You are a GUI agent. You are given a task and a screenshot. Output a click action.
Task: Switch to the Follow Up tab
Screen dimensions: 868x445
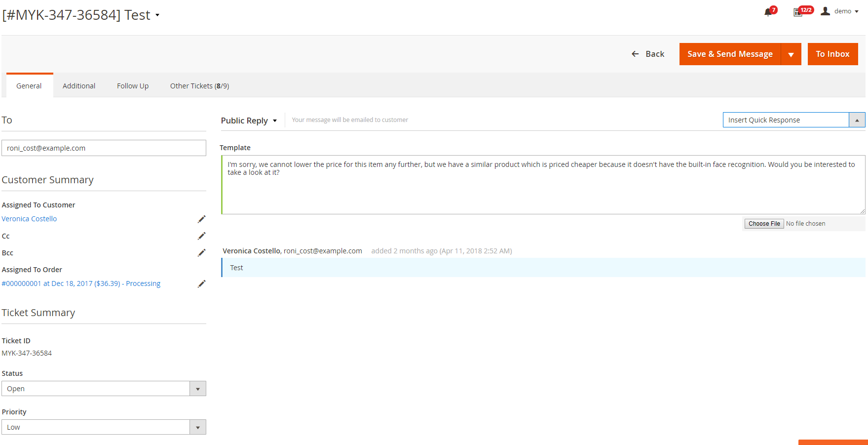pyautogui.click(x=133, y=86)
